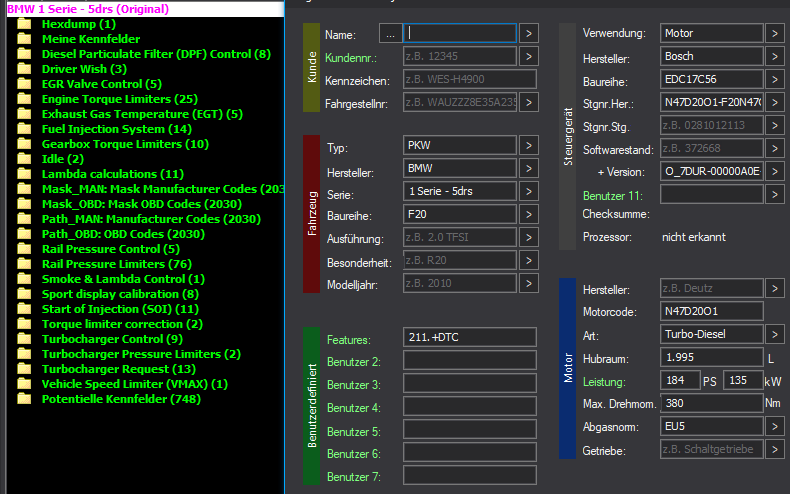
Task: Select Potentielle Kennfelder (748) folder
Action: click(x=121, y=399)
